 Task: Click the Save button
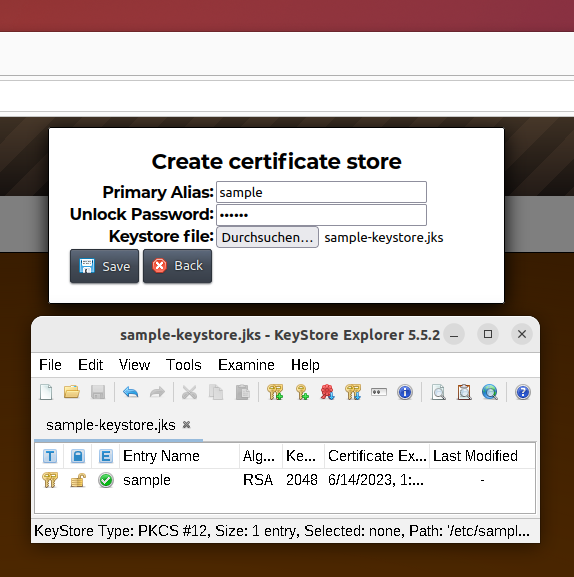point(104,266)
